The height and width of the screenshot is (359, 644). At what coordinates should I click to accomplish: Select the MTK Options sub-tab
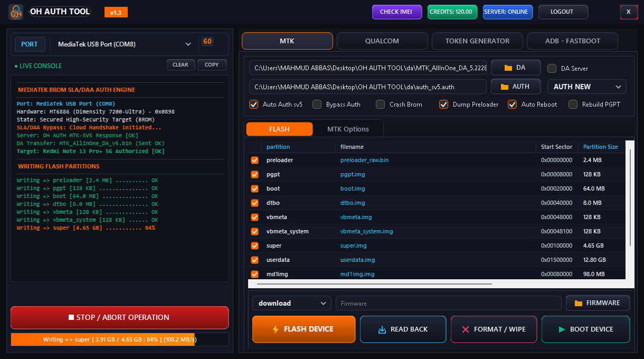click(x=348, y=129)
